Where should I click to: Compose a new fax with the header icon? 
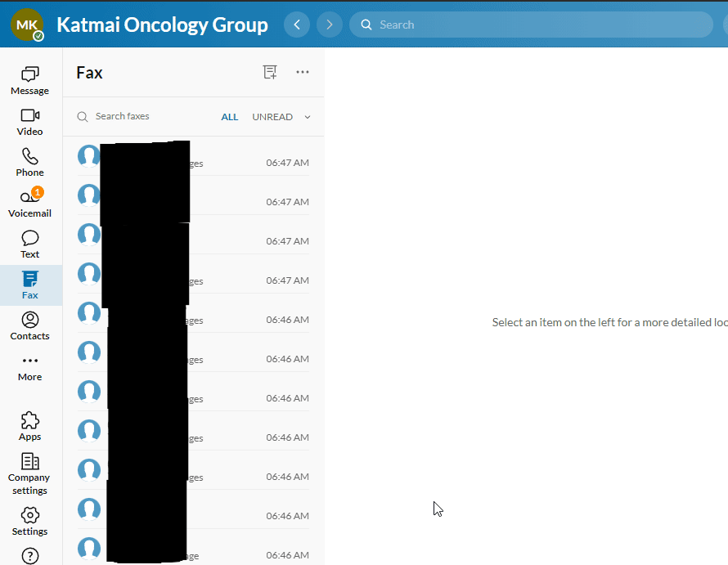pyautogui.click(x=270, y=72)
